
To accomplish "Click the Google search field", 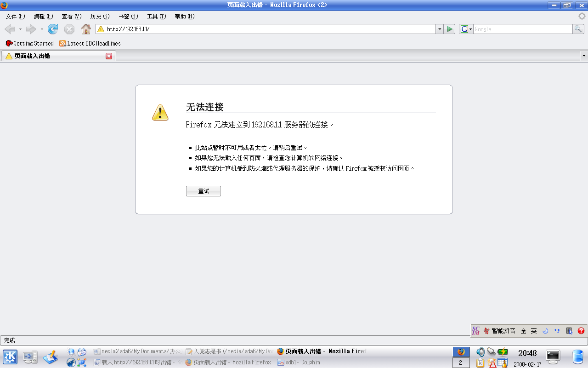I will [523, 29].
